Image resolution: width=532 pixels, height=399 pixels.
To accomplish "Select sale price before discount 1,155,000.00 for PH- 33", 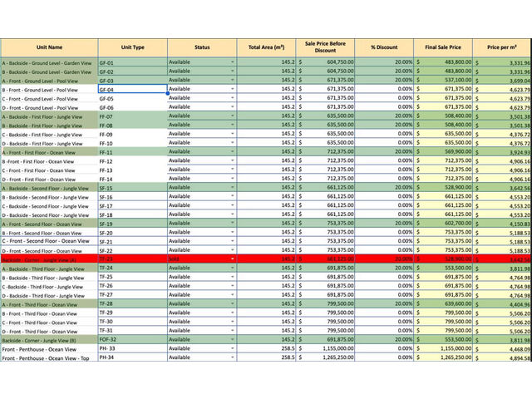I will point(325,348).
